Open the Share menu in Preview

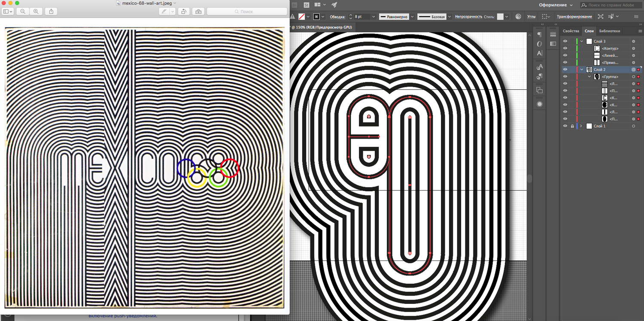click(51, 12)
